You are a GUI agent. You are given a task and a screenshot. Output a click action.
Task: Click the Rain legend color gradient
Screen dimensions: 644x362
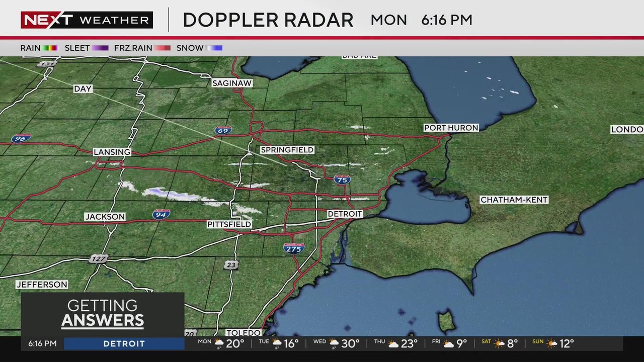pyautogui.click(x=50, y=48)
